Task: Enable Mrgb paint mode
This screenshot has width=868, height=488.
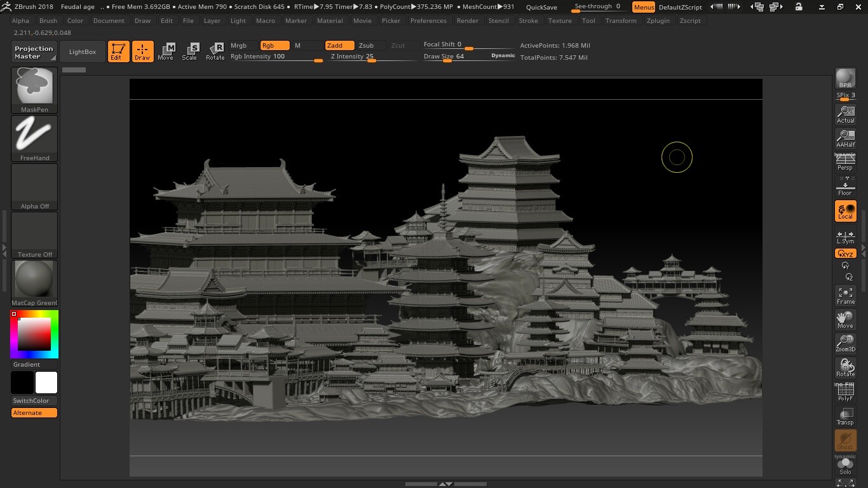Action: [242, 46]
